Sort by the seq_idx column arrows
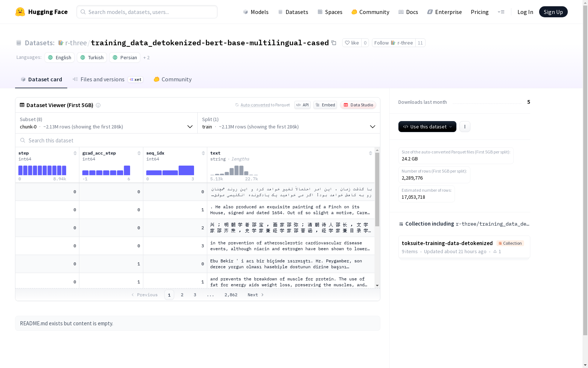588x368 pixels. tap(203, 153)
